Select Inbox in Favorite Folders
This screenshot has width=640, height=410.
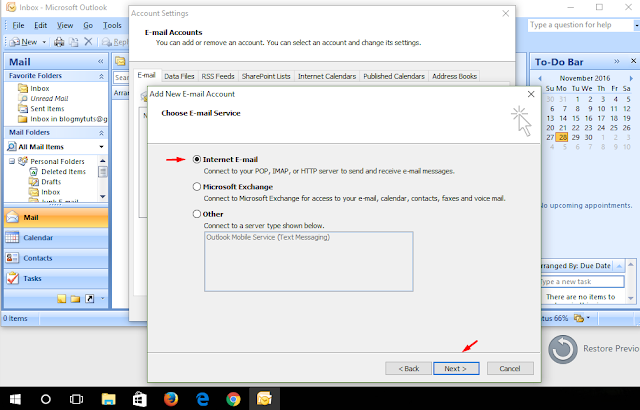coord(40,89)
